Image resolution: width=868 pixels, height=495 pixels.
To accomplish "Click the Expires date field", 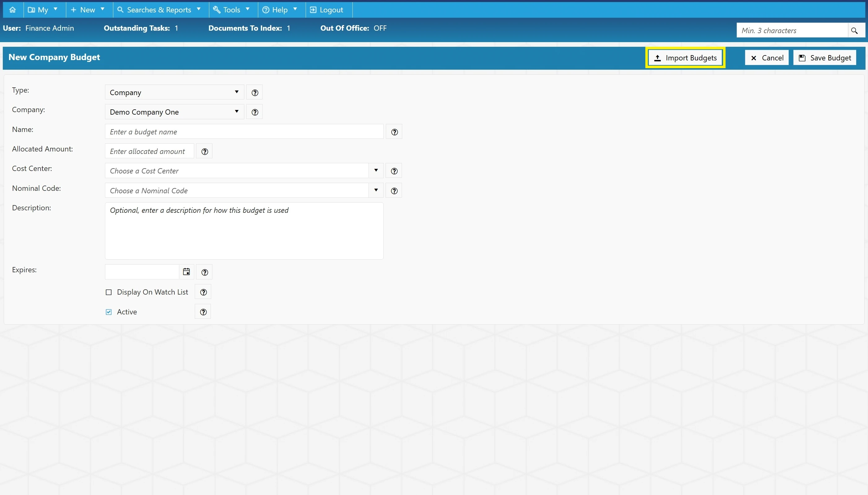I will [x=142, y=272].
